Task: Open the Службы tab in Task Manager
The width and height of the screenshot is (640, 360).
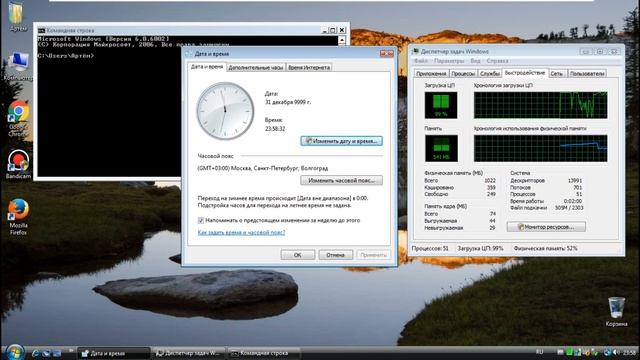Action: click(x=490, y=73)
